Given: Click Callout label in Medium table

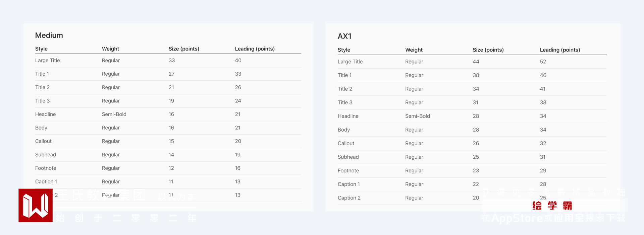Looking at the screenshot, I should [43, 141].
